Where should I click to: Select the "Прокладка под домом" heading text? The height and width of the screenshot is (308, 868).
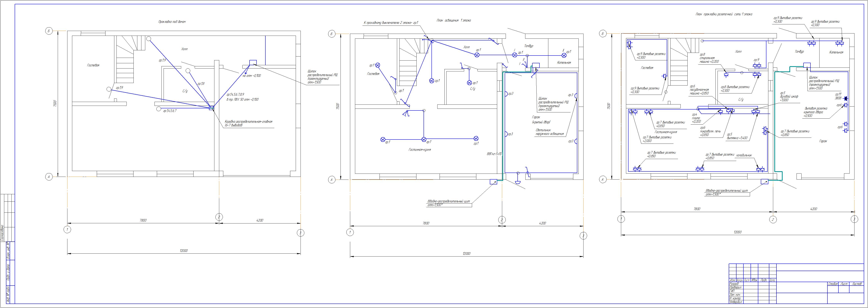pyautogui.click(x=172, y=21)
